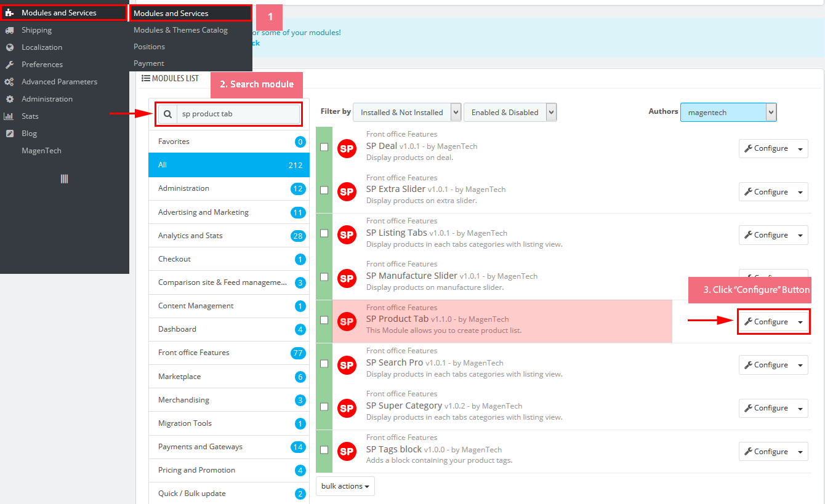Click the SP Extra Slider module logo

347,192
